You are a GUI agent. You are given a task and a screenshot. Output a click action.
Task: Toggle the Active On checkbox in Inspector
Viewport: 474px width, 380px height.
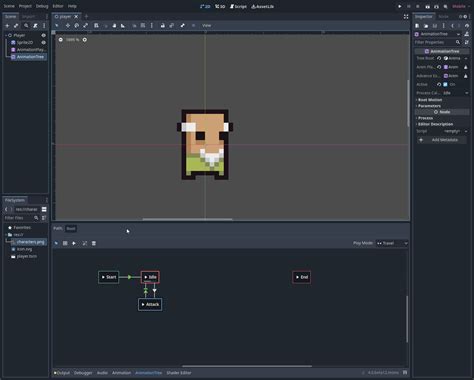pyautogui.click(x=445, y=84)
